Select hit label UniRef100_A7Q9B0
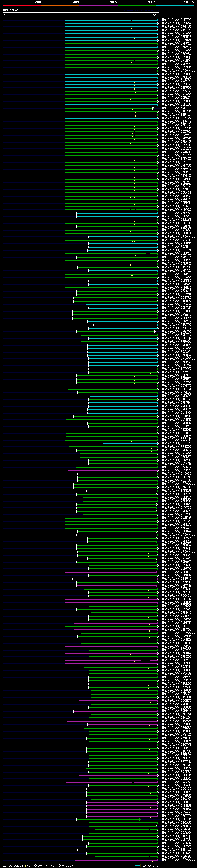 [176, 54]
